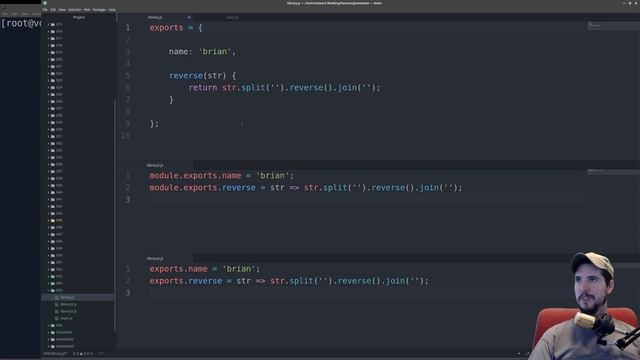Expand the 020 folder chevron
Image resolution: width=640 pixels, height=360 pixels.
pyautogui.click(x=49, y=60)
